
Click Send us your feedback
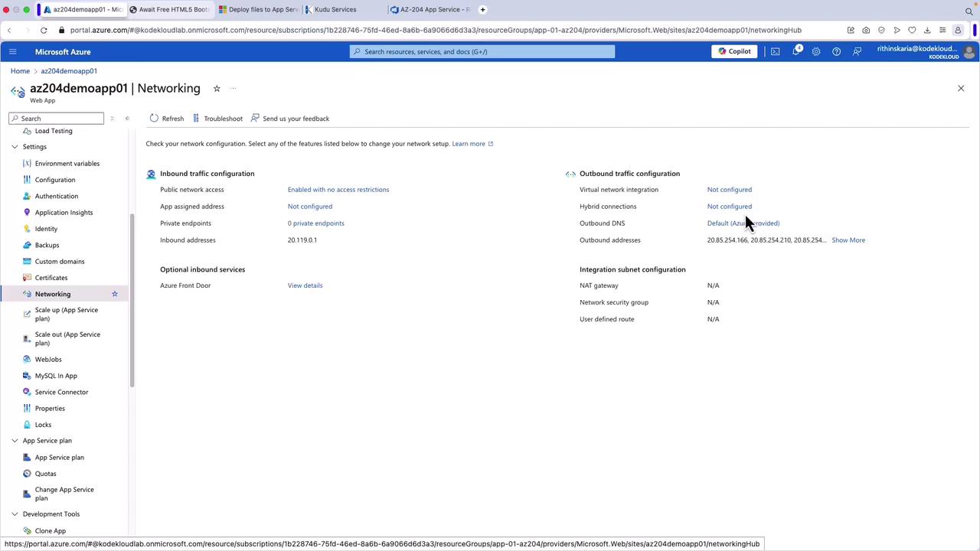coord(290,119)
